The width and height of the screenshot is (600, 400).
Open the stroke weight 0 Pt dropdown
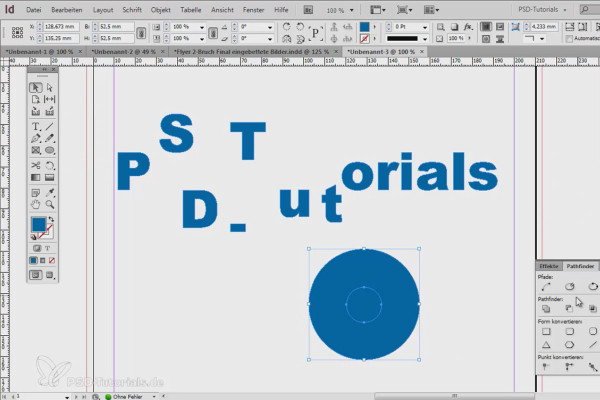425,27
